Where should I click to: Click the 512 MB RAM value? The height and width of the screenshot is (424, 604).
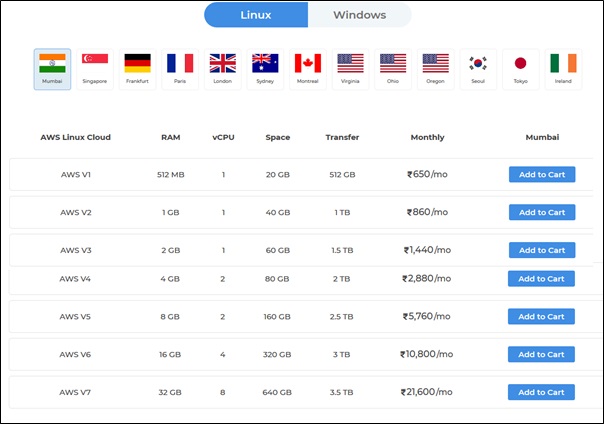coord(171,174)
